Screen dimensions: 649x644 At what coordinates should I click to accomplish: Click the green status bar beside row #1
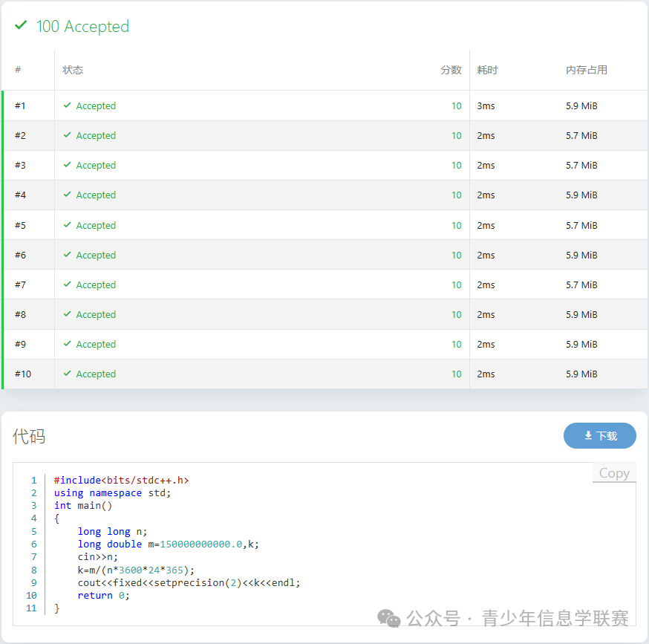pyautogui.click(x=3, y=105)
